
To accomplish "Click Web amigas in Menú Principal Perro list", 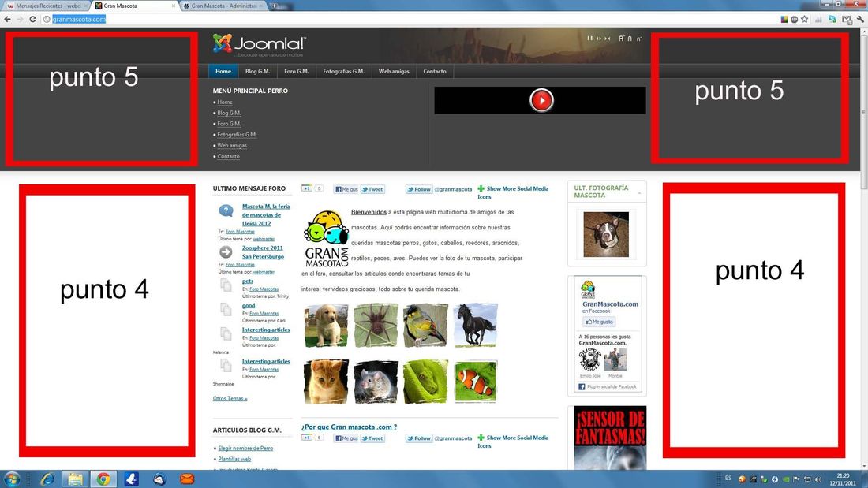I will pos(232,146).
